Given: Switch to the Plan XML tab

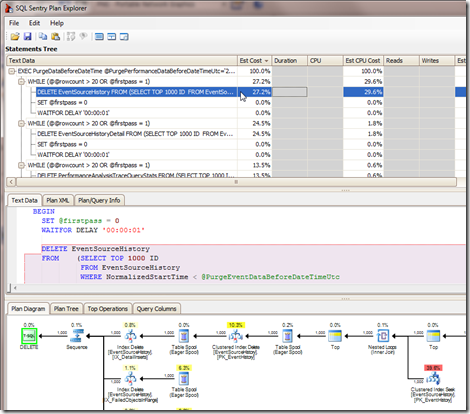Looking at the screenshot, I should tap(58, 200).
